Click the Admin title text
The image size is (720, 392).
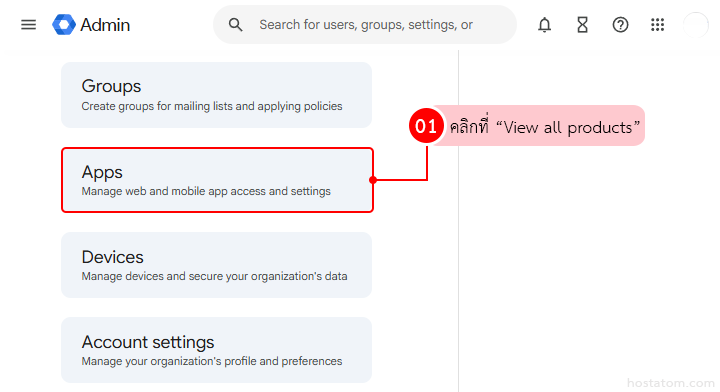click(x=105, y=25)
